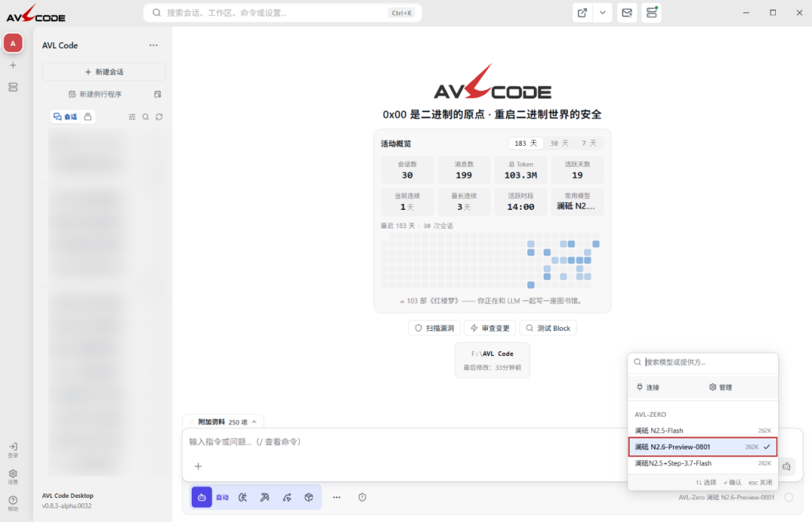Image resolution: width=812 pixels, height=522 pixels.
Task: Select the pickaxe mode icon in mode bar
Action: (265, 497)
